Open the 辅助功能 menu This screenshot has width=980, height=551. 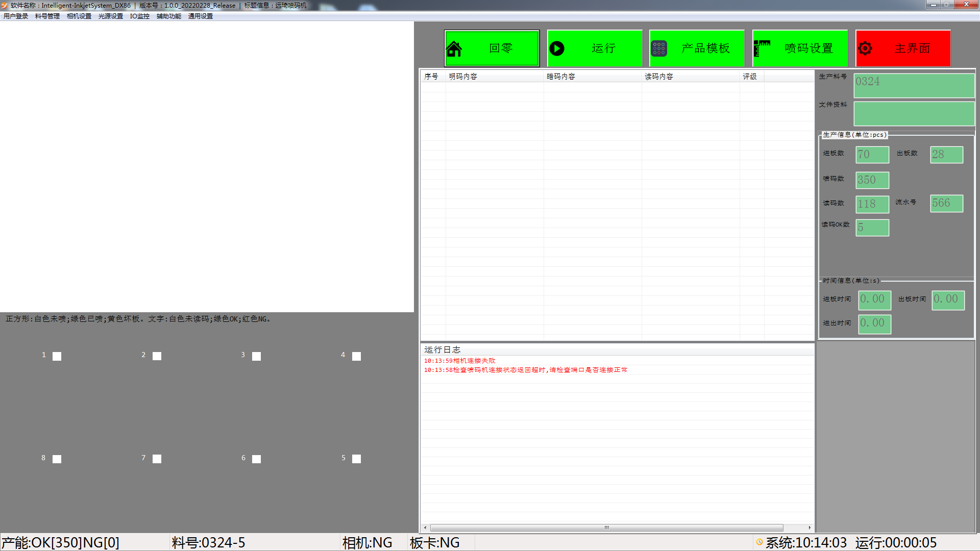[x=168, y=16]
